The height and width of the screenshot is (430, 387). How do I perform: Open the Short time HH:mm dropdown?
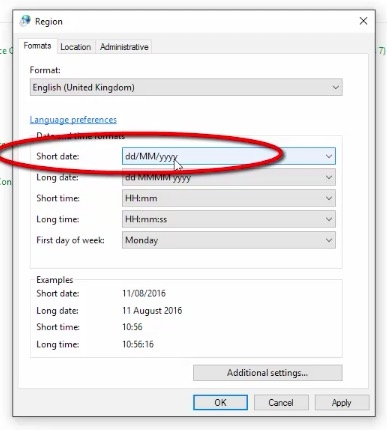point(229,198)
